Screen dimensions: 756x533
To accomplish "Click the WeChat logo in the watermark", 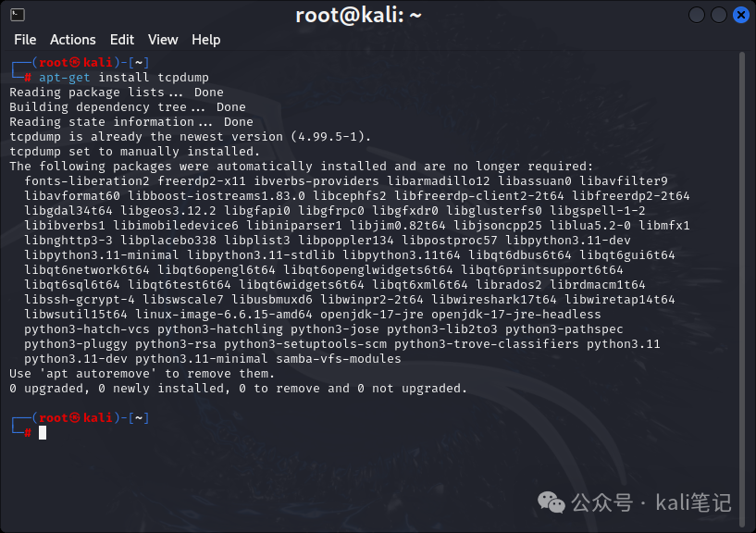I will [552, 502].
